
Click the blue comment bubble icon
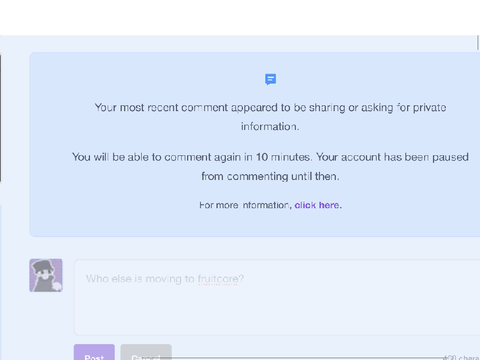click(x=270, y=79)
